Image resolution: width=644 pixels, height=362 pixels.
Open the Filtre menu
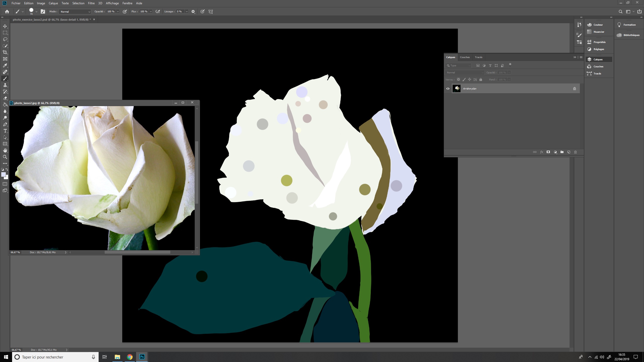tap(91, 3)
